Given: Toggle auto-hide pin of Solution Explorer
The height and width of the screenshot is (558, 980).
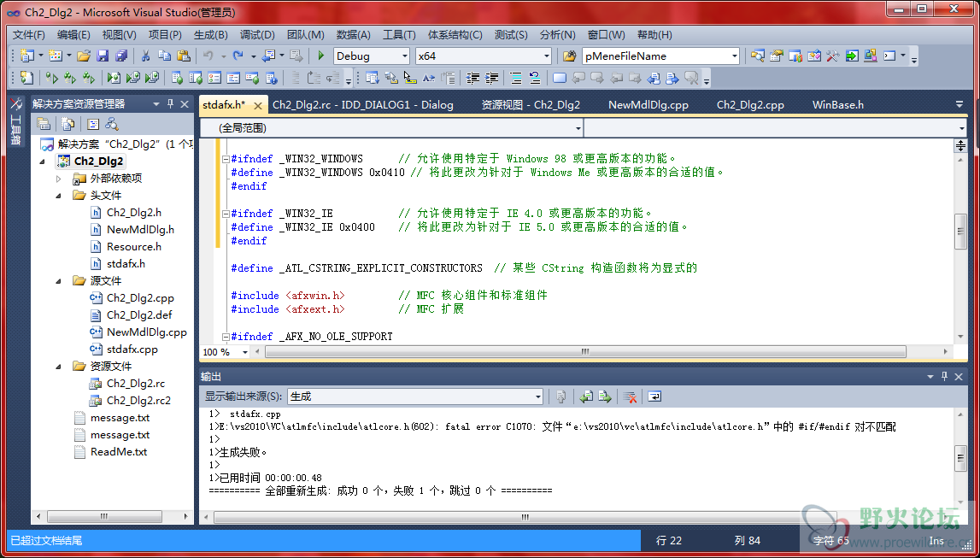Looking at the screenshot, I should (x=170, y=103).
